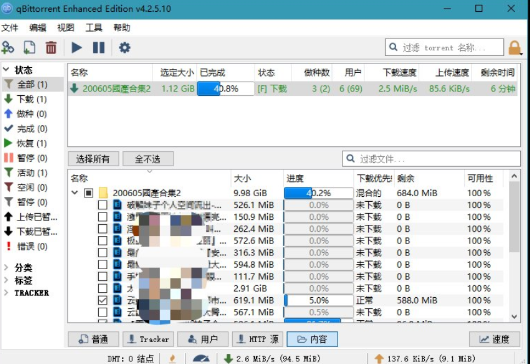
Task: Focus the 过滤文件 search field
Action: pyautogui.click(x=431, y=159)
